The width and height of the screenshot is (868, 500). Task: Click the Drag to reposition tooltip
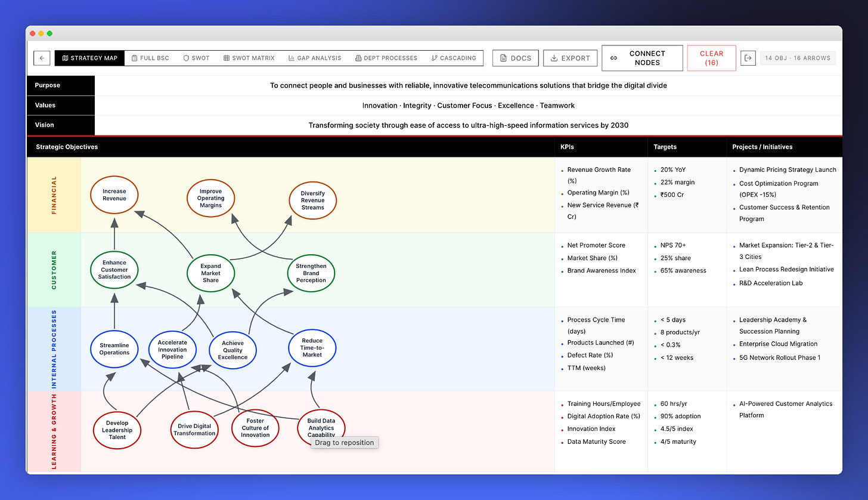[x=345, y=442]
